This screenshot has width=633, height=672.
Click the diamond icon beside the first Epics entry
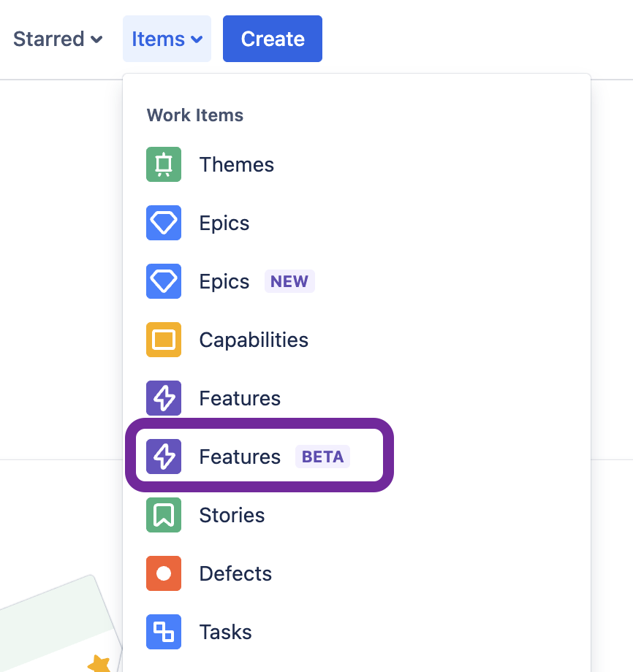pyautogui.click(x=164, y=223)
